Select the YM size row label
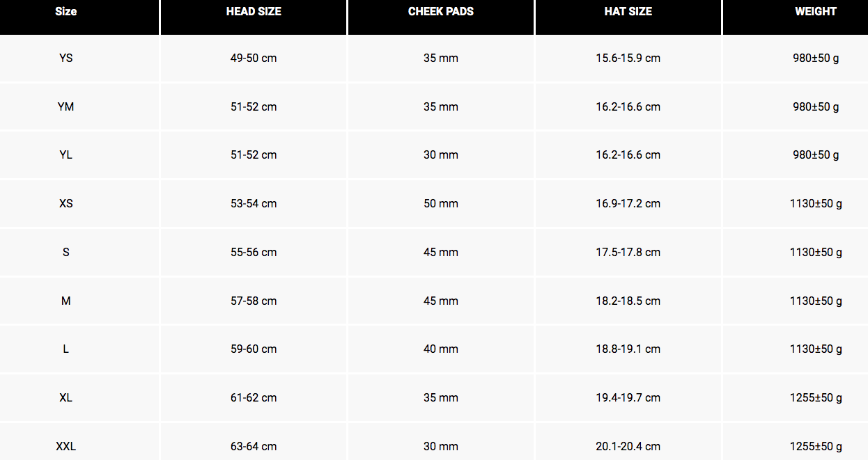Image resolution: width=868 pixels, height=460 pixels. click(x=66, y=107)
